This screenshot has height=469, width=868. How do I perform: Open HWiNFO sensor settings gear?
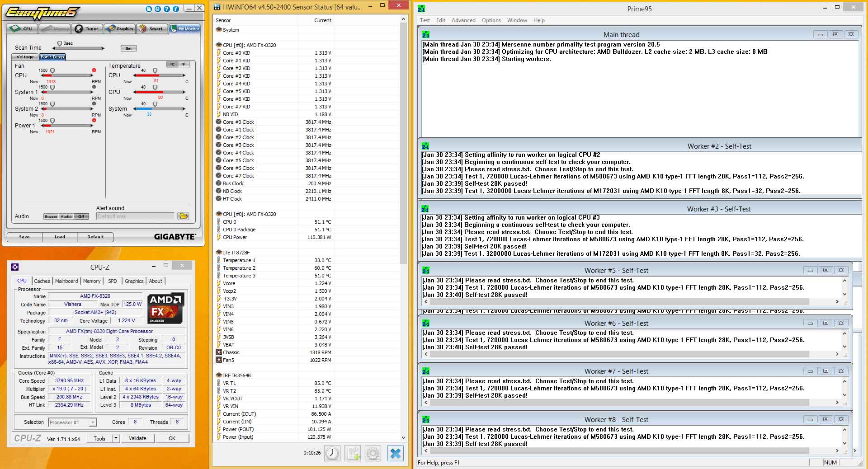click(x=373, y=453)
